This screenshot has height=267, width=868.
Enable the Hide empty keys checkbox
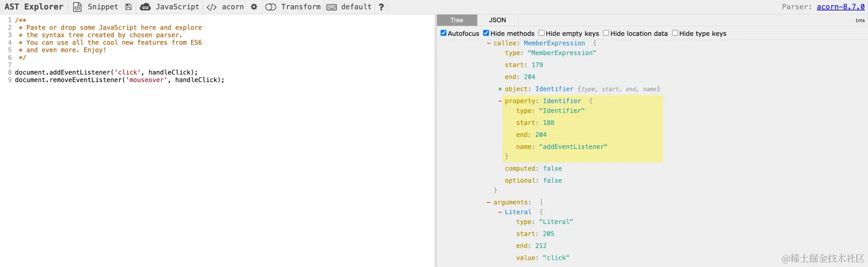point(541,33)
